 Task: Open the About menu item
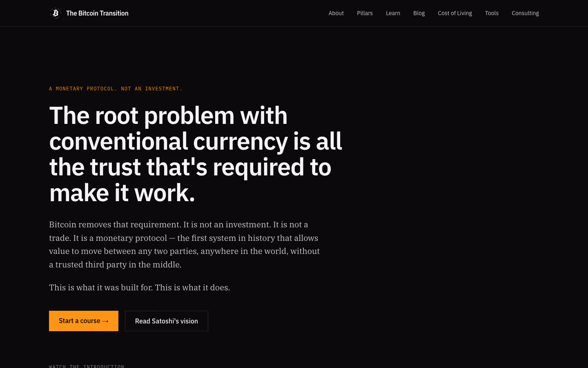[x=336, y=13]
